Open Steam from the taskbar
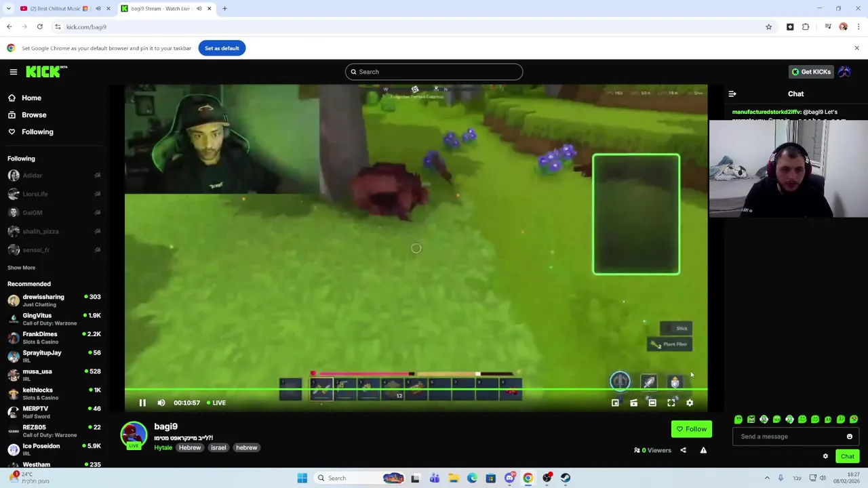The height and width of the screenshot is (488, 868). point(566,478)
